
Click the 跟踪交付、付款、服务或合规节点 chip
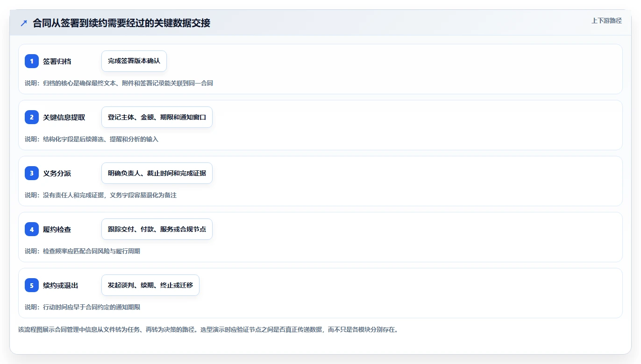click(157, 229)
